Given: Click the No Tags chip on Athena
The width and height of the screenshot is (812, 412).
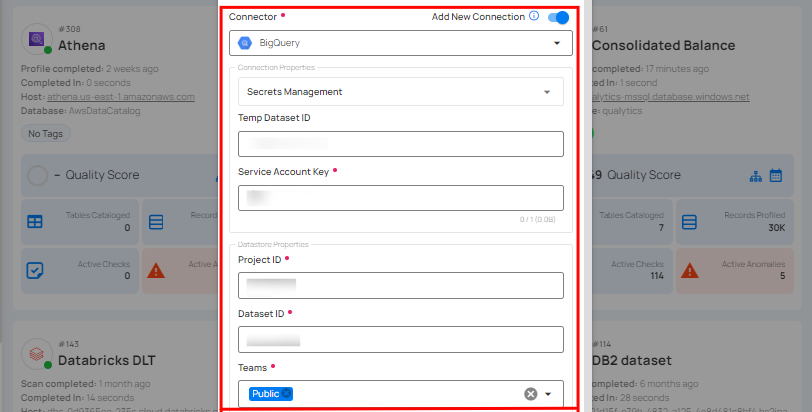Looking at the screenshot, I should [x=46, y=134].
